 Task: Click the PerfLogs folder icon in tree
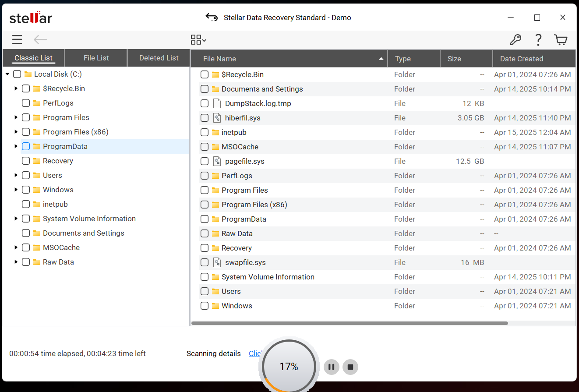click(x=37, y=103)
